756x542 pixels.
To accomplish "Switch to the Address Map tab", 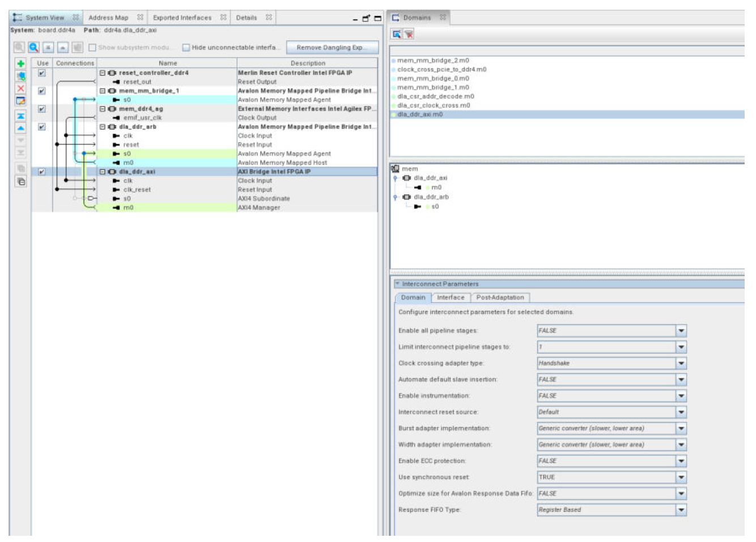I will tap(109, 18).
